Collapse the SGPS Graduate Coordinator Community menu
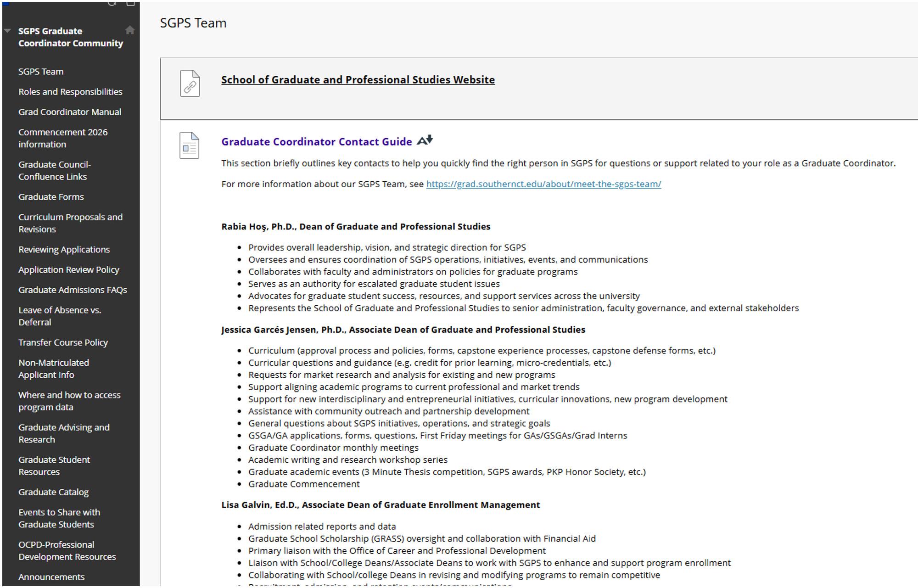This screenshot has height=588, width=918. 7,31
